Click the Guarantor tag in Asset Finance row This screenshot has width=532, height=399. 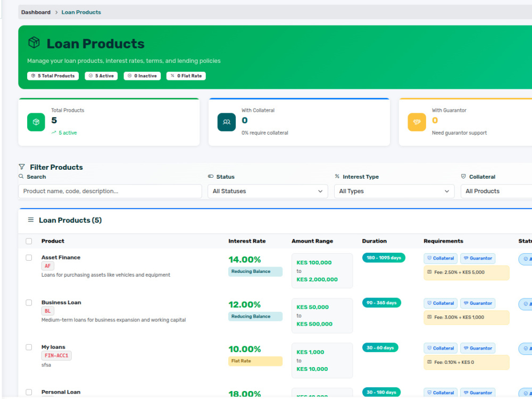(x=478, y=258)
